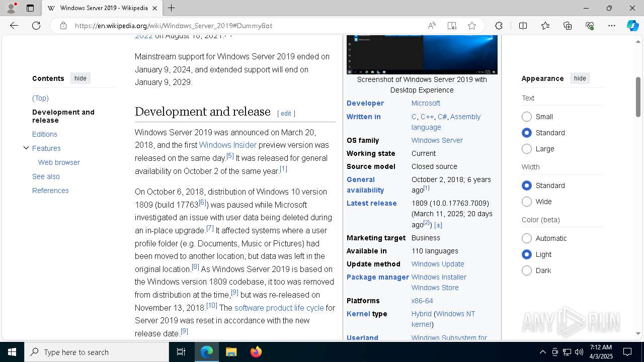Open the Extensions puzzle icon

click(x=499, y=26)
